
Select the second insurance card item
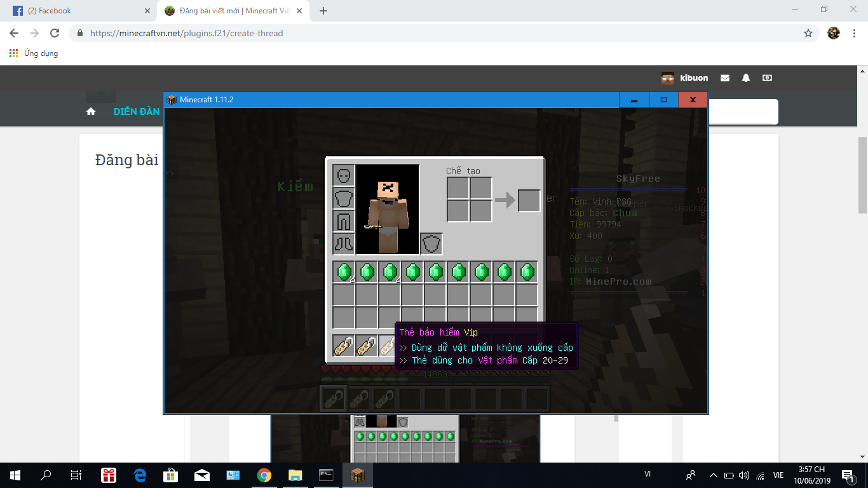367,346
